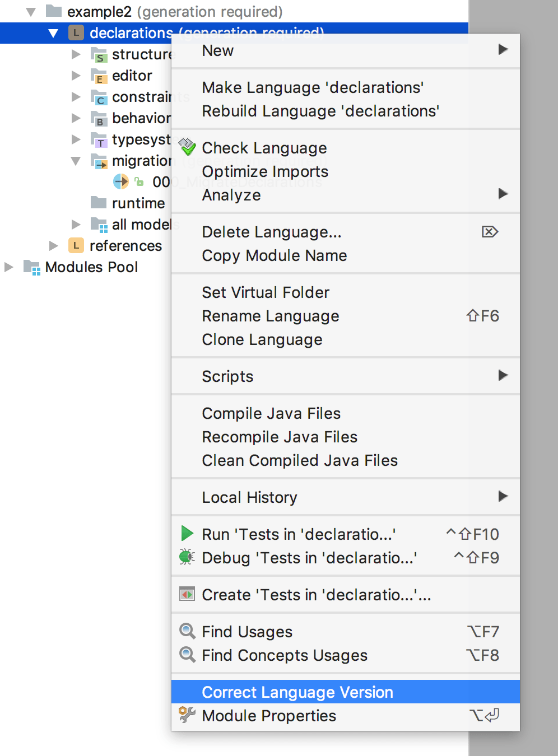Click the editor aspect folder icon
This screenshot has width=558, height=756.
(x=99, y=76)
